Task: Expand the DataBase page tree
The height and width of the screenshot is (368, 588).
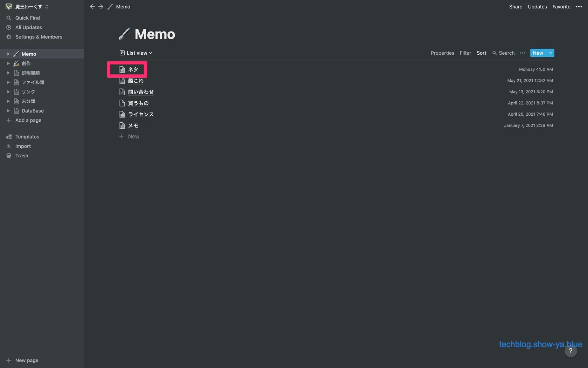Action: tap(8, 111)
